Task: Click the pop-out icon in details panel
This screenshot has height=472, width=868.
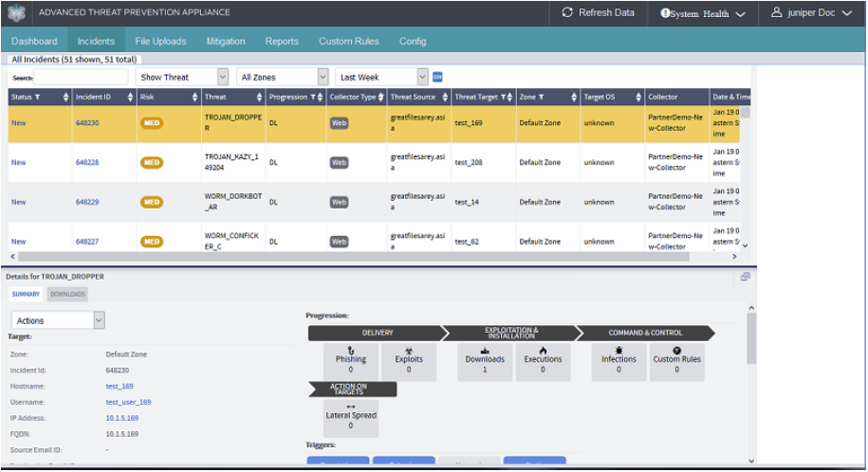Action: click(x=745, y=277)
